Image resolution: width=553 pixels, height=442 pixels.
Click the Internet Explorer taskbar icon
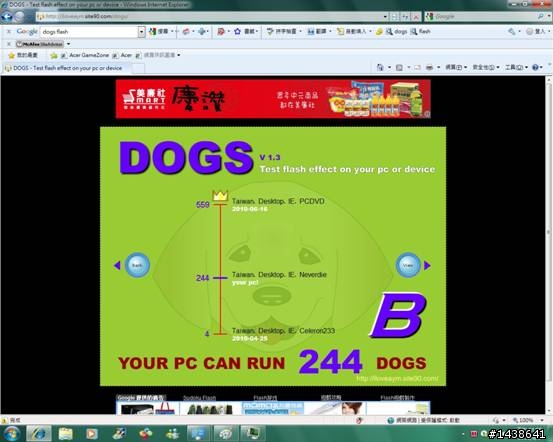click(x=39, y=434)
